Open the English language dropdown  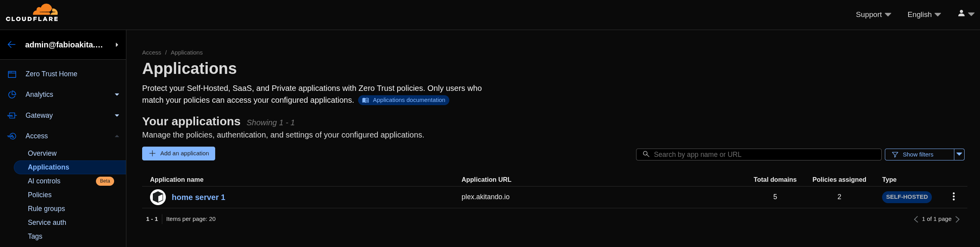(924, 15)
